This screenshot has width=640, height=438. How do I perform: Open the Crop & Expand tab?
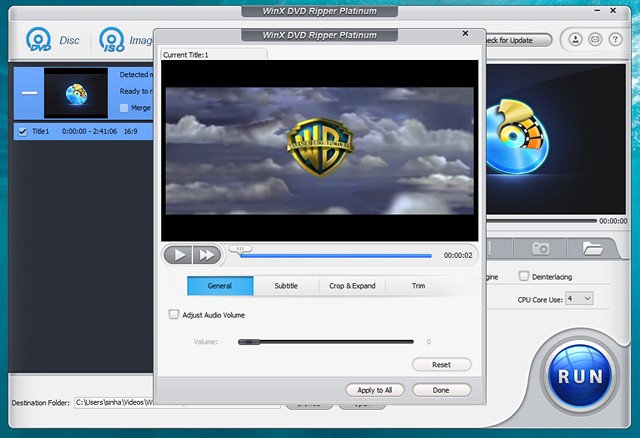(x=352, y=286)
